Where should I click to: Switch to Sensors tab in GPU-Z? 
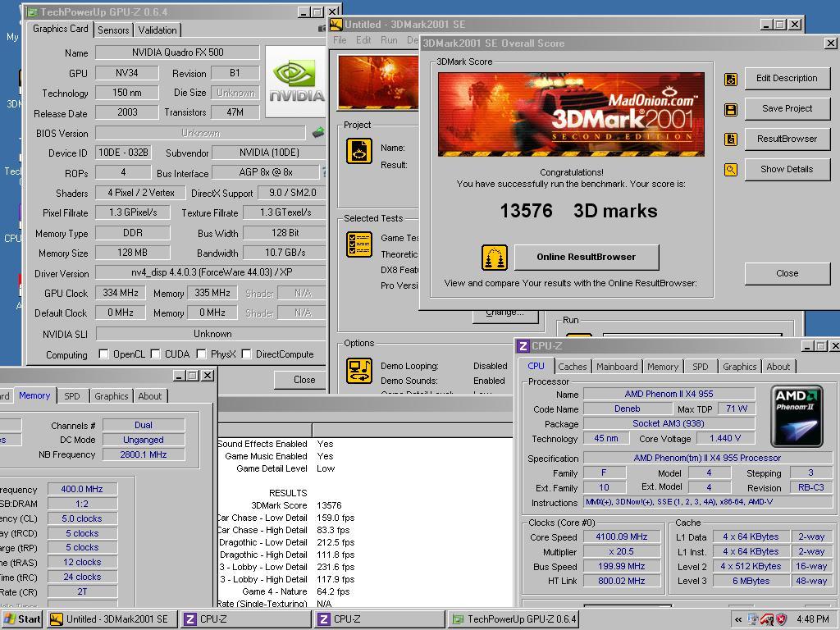[113, 30]
